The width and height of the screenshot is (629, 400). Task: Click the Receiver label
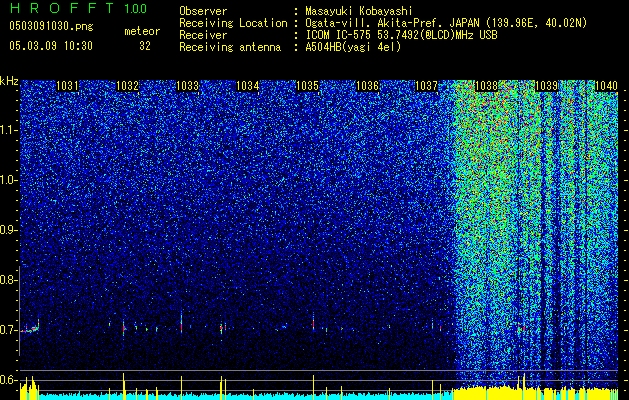tap(203, 35)
